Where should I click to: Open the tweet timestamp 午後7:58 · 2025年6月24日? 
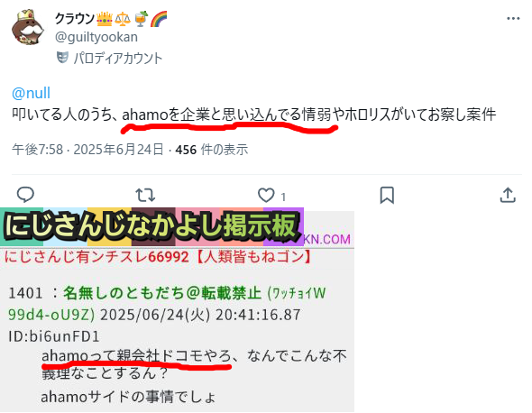click(x=87, y=150)
